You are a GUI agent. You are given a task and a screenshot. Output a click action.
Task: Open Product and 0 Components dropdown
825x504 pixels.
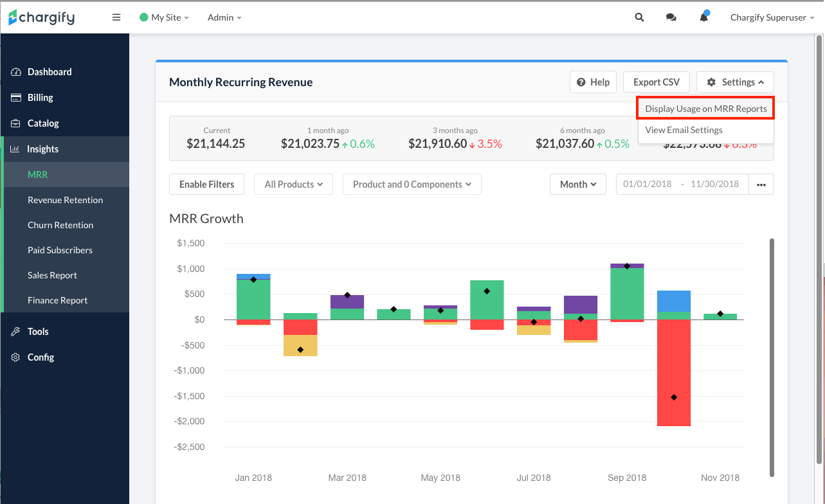point(412,184)
